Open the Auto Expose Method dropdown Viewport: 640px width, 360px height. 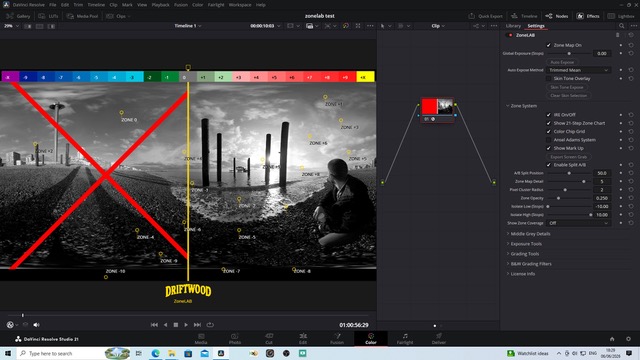coord(578,70)
